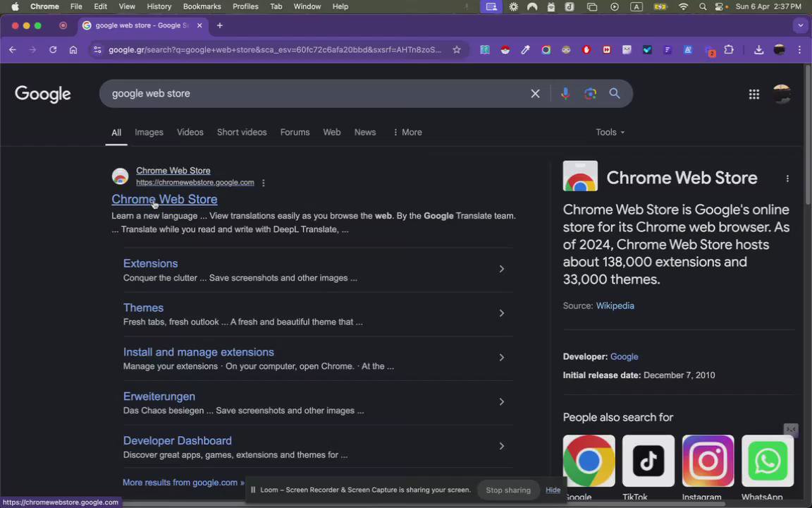This screenshot has height=508, width=812.
Task: Expand the Themes sitelink chevron
Action: (x=501, y=313)
